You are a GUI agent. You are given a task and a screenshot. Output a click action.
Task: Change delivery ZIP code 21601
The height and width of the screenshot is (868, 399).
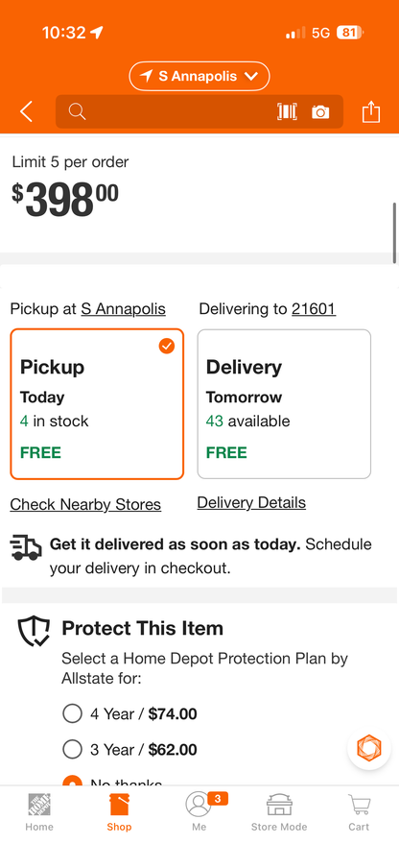click(x=314, y=309)
